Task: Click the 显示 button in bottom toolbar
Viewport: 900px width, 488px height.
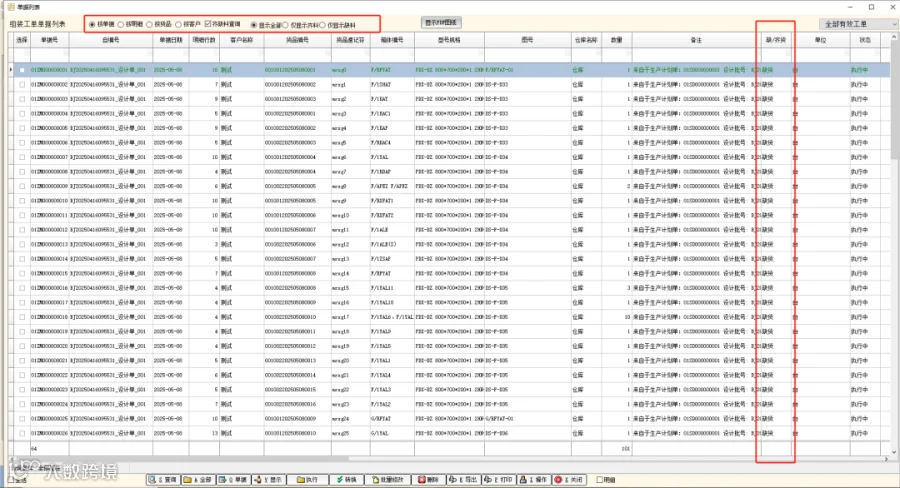Action: tap(268, 479)
